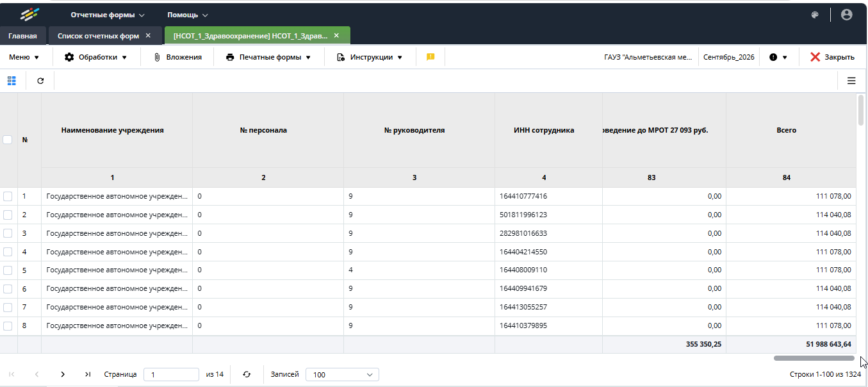Click the Закрыть button
The width and height of the screenshot is (868, 387).
click(x=832, y=57)
